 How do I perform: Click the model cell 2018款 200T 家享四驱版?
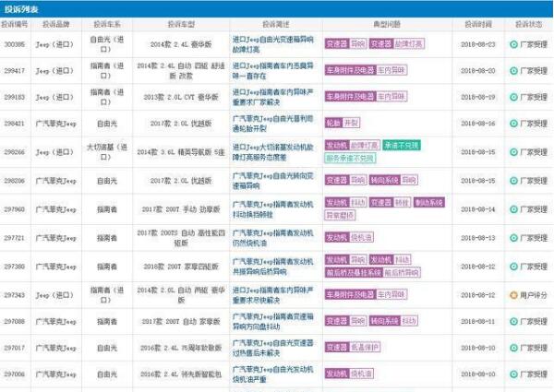[x=181, y=267]
